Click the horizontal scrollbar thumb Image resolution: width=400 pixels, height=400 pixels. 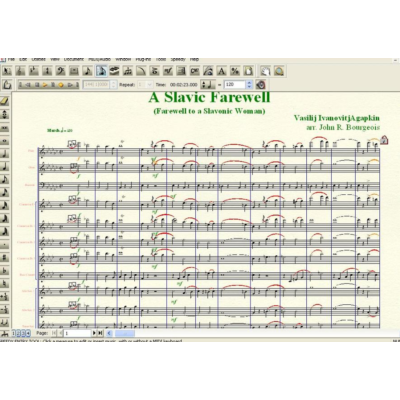pos(125,333)
